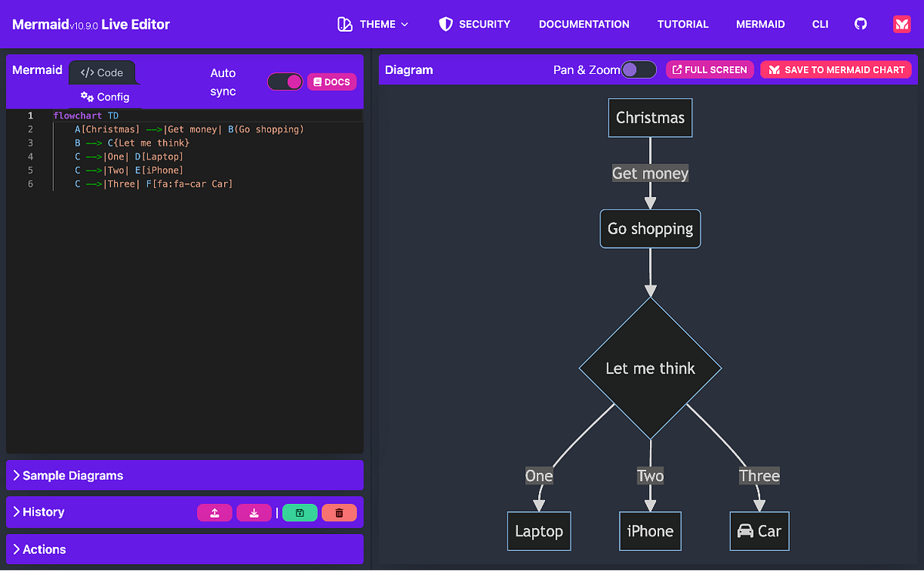924x571 pixels.
Task: Switch to the Config tab
Action: click(x=104, y=97)
